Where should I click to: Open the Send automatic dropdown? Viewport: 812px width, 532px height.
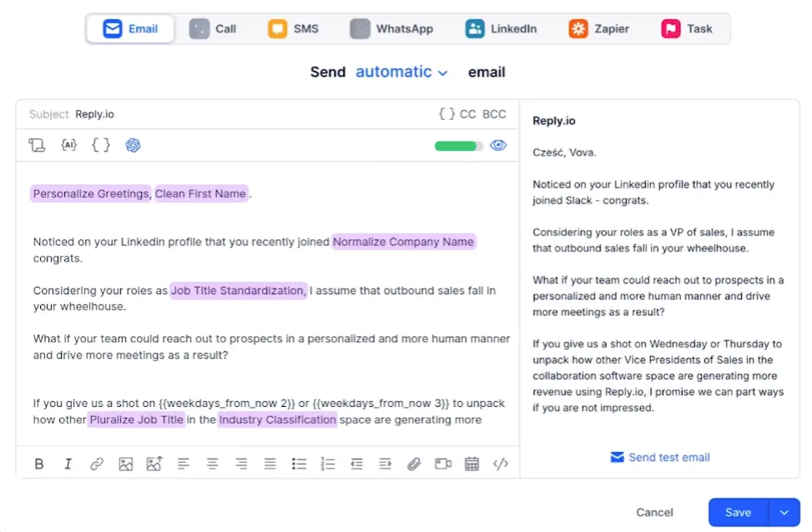pos(401,73)
